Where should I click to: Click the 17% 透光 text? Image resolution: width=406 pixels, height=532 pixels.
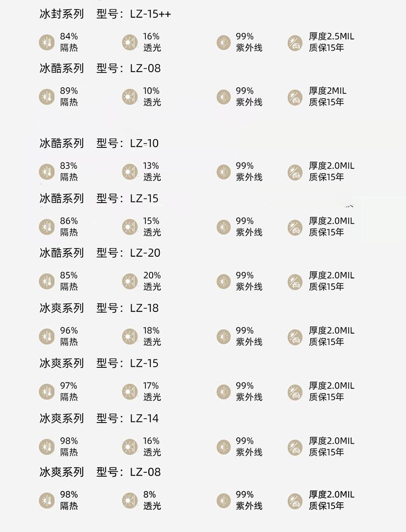click(x=152, y=391)
